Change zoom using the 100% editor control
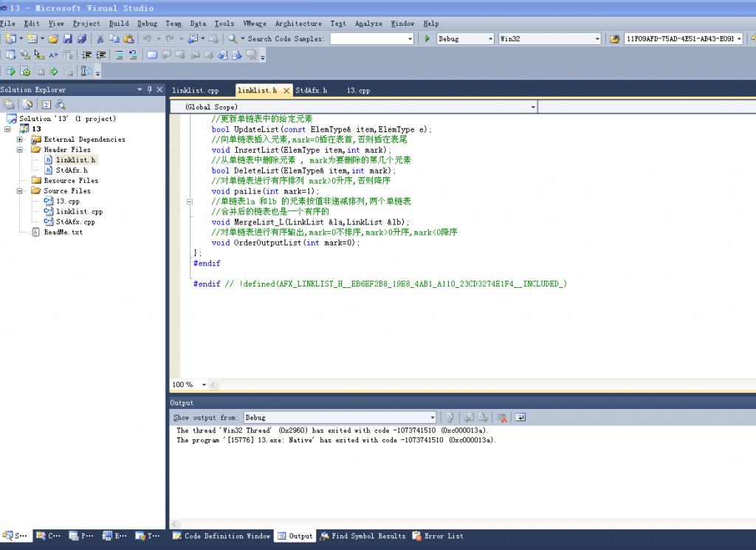Screen dimensions: 756x550 click(187, 384)
